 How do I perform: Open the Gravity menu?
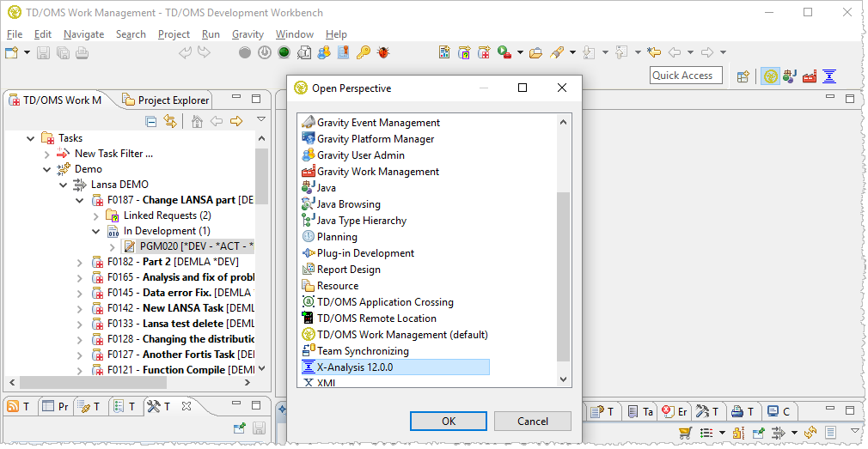(x=248, y=34)
